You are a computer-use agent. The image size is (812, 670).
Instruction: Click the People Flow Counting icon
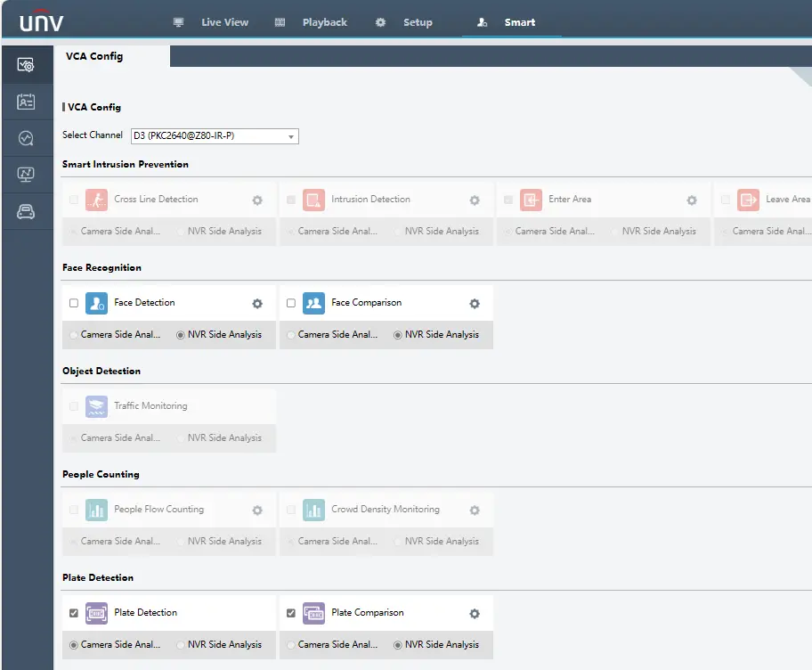click(96, 510)
